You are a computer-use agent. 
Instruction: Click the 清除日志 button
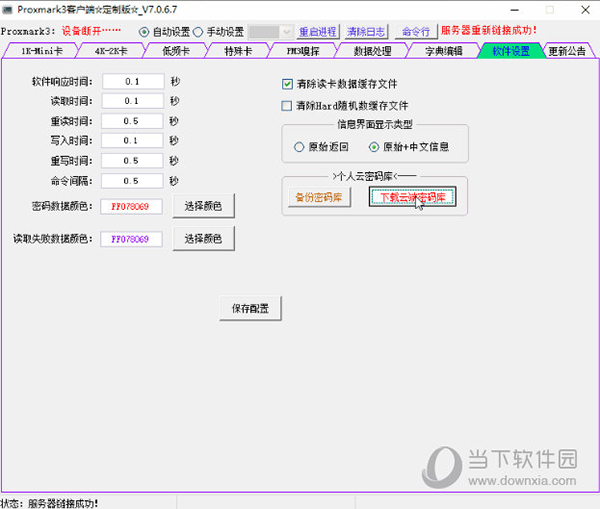tap(366, 32)
